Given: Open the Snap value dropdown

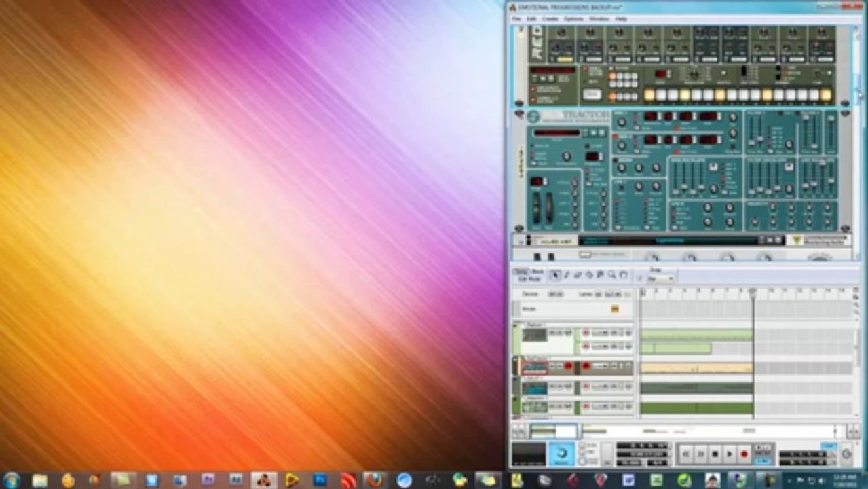Looking at the screenshot, I should [661, 278].
